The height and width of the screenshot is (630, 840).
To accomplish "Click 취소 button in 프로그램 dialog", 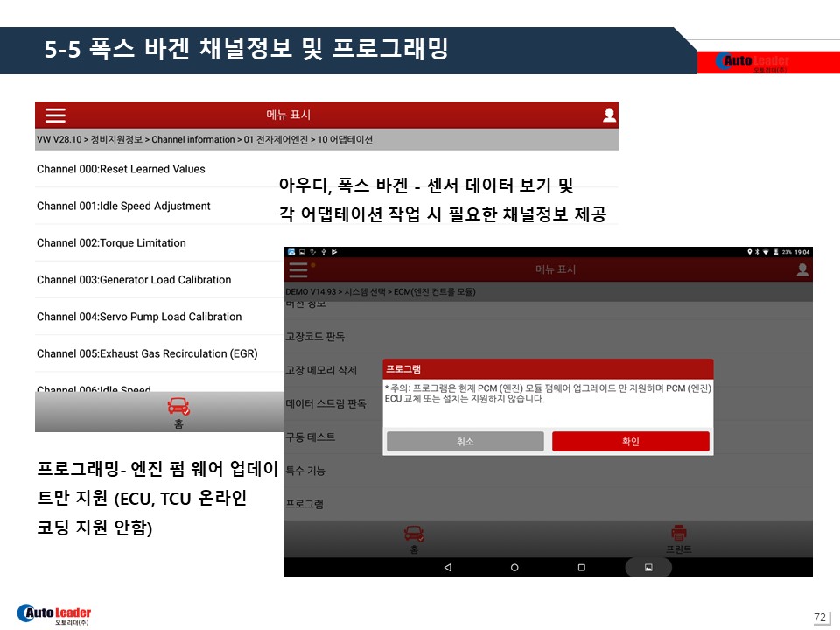I will tap(465, 441).
